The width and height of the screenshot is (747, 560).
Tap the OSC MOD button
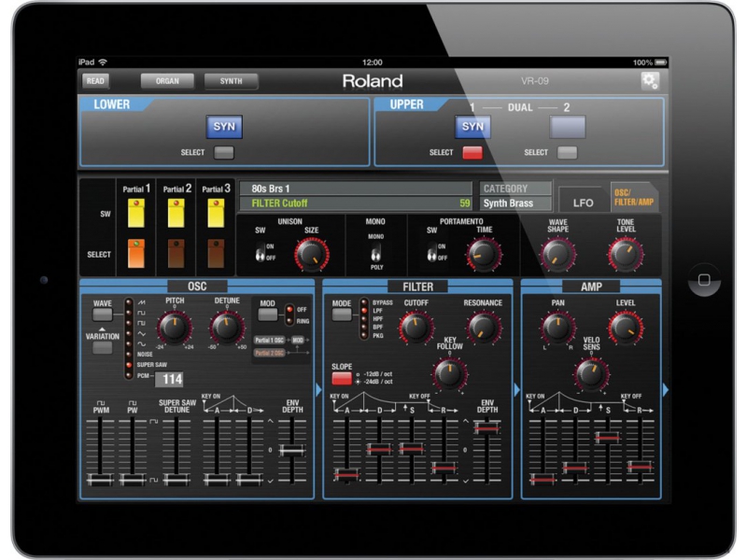pyautogui.click(x=267, y=315)
